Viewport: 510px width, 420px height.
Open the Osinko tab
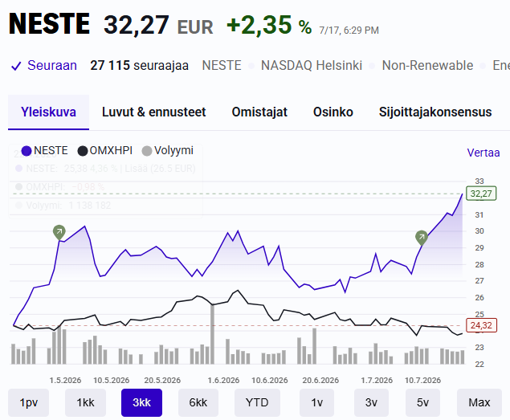333,112
